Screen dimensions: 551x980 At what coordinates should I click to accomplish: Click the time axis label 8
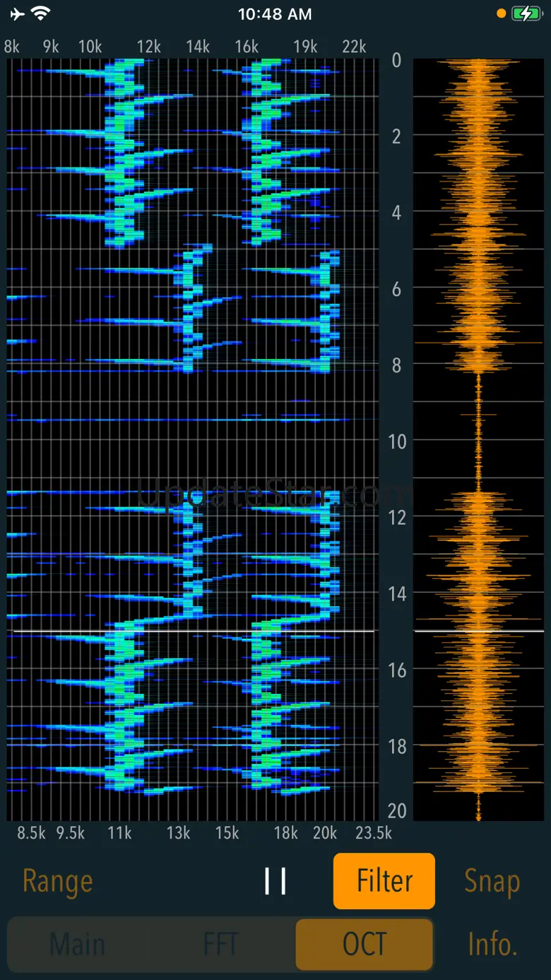[396, 365]
